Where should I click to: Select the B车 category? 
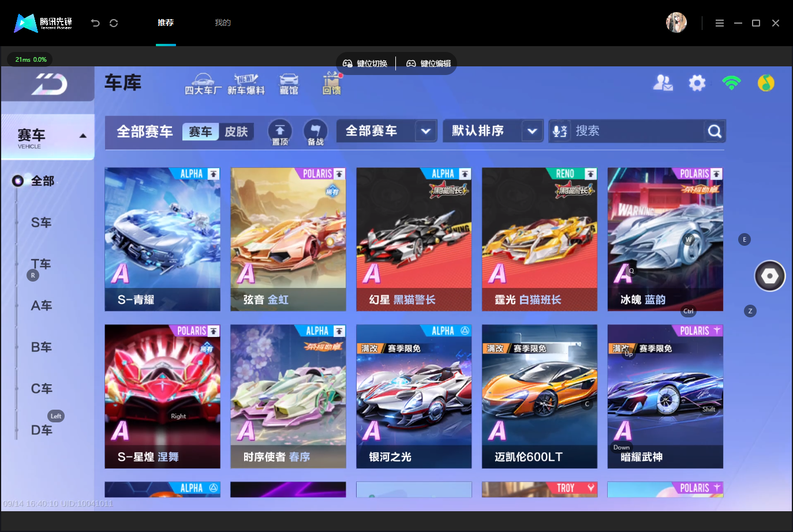click(41, 347)
